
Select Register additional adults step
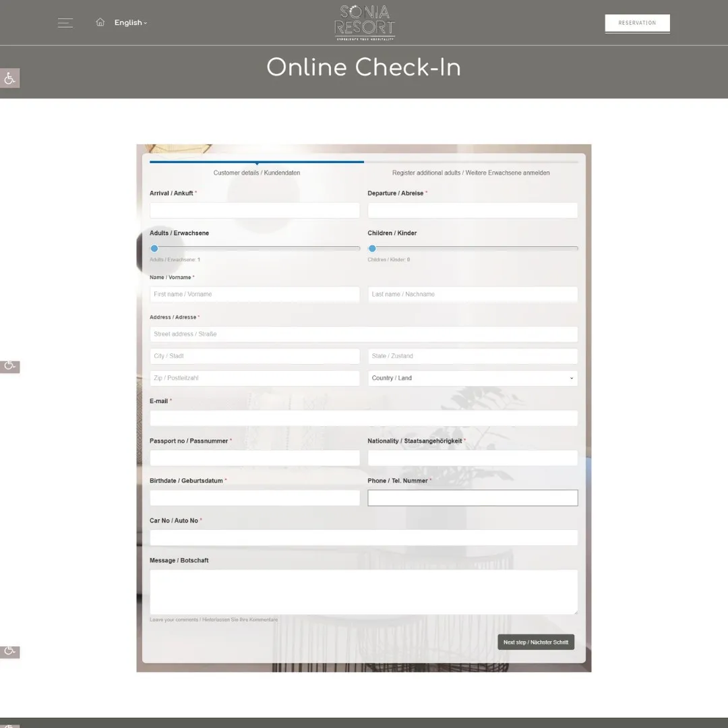pos(471,173)
